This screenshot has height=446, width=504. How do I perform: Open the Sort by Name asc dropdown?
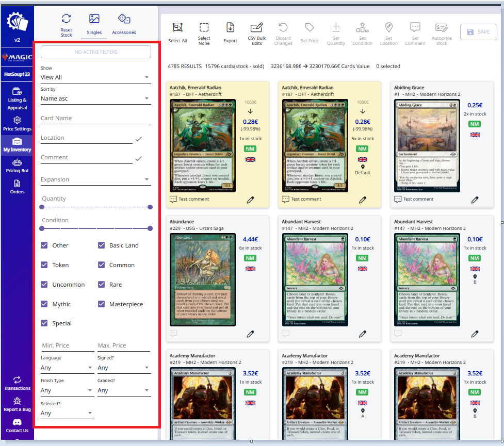[x=96, y=98]
